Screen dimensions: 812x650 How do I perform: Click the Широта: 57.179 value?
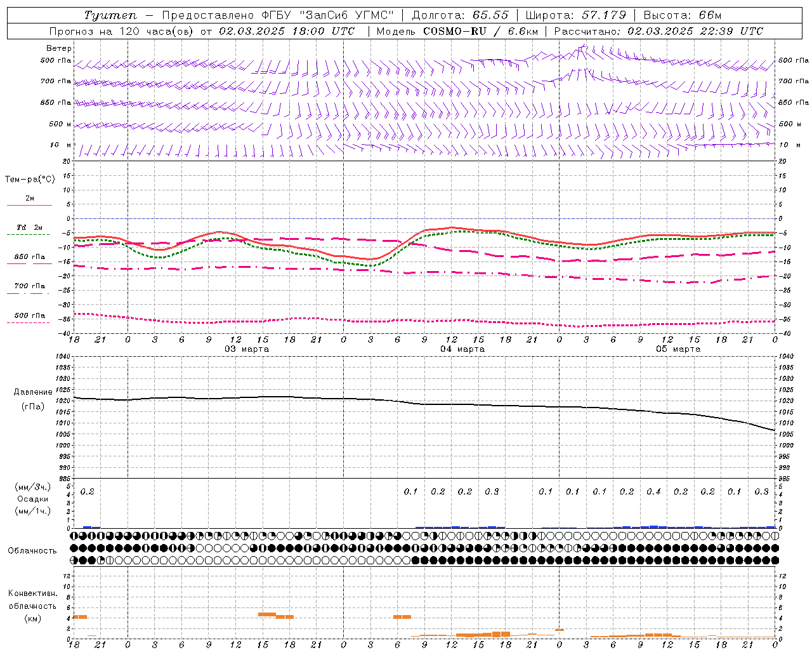pos(576,15)
